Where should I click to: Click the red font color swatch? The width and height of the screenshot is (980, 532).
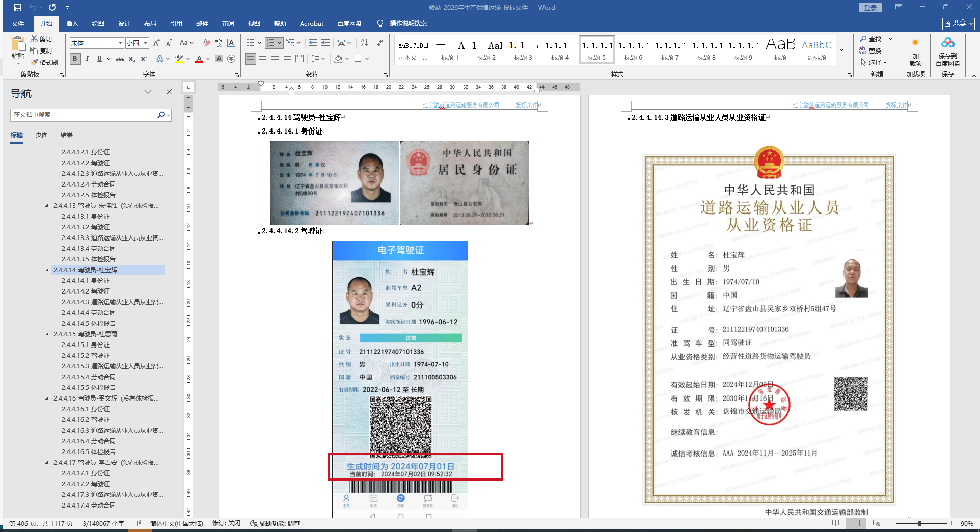pos(199,59)
